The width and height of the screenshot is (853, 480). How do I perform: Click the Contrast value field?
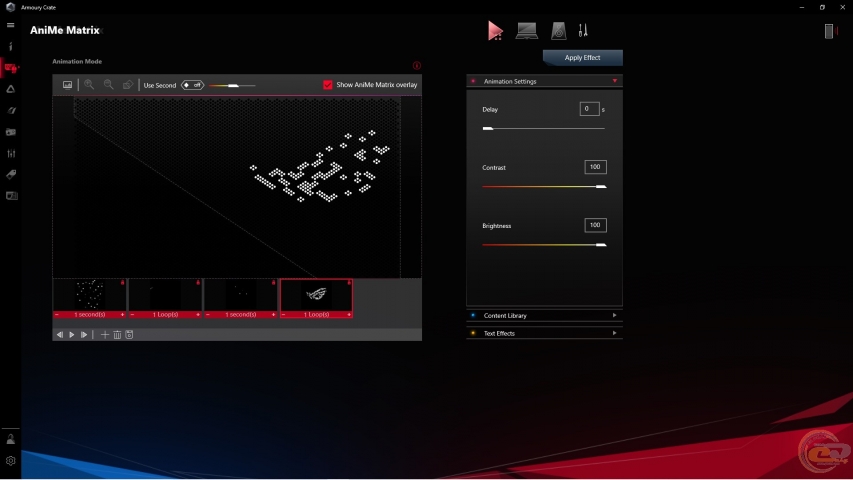[x=595, y=167]
